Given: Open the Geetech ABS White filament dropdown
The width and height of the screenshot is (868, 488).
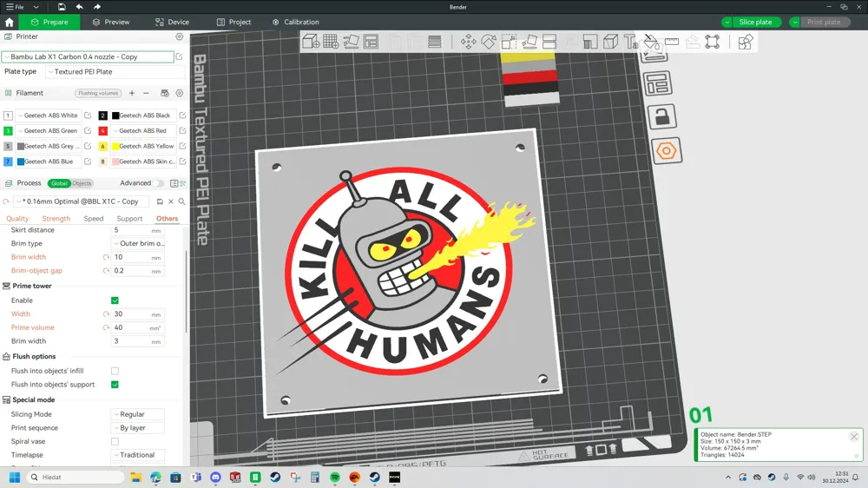Looking at the screenshot, I should (x=48, y=115).
